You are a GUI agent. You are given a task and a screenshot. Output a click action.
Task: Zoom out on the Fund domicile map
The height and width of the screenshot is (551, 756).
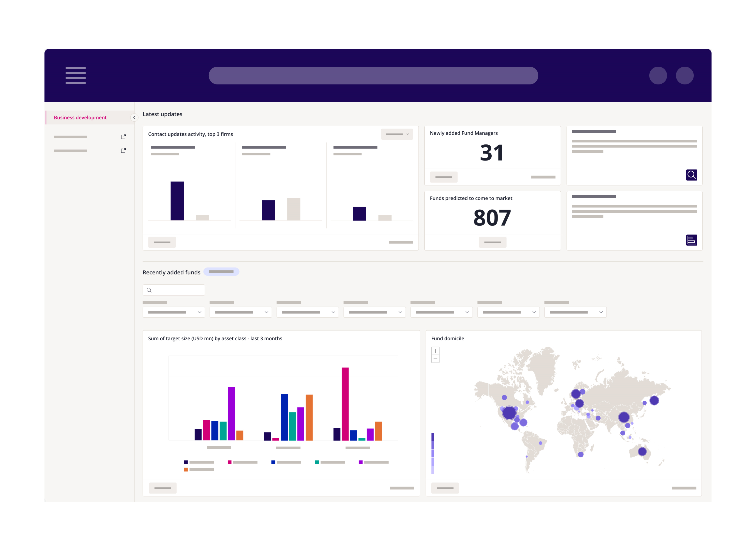coord(436,359)
